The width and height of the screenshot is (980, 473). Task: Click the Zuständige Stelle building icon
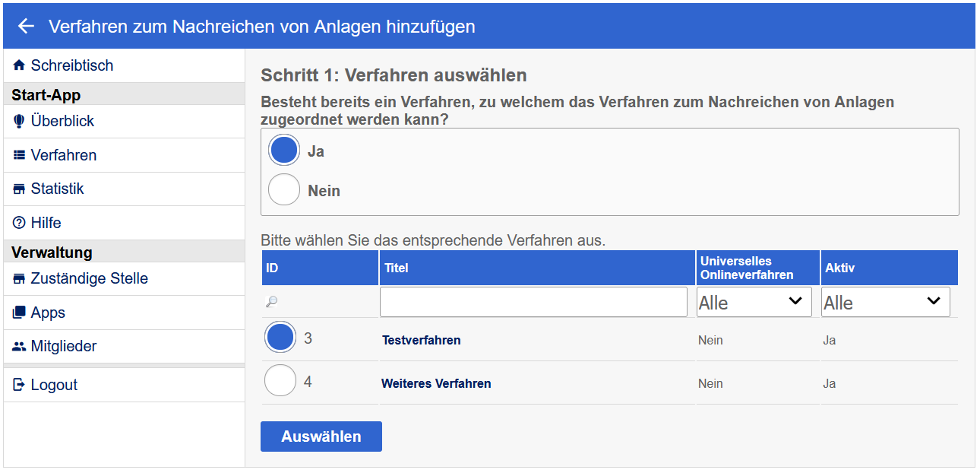click(x=21, y=278)
